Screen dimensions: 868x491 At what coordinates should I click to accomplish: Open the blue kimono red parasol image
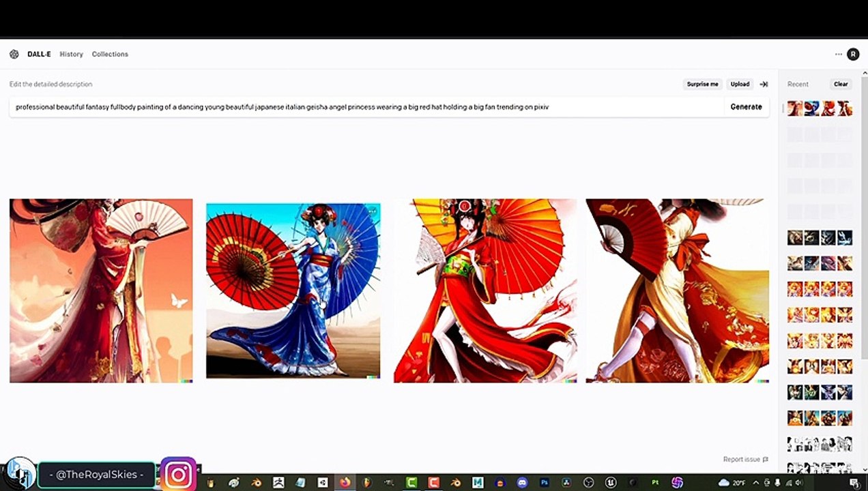[293, 291]
